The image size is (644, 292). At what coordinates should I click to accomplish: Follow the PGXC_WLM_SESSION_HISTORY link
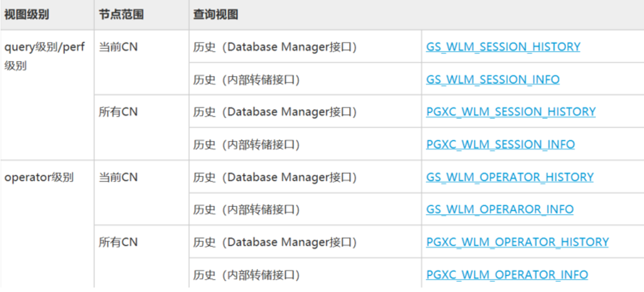click(x=510, y=112)
